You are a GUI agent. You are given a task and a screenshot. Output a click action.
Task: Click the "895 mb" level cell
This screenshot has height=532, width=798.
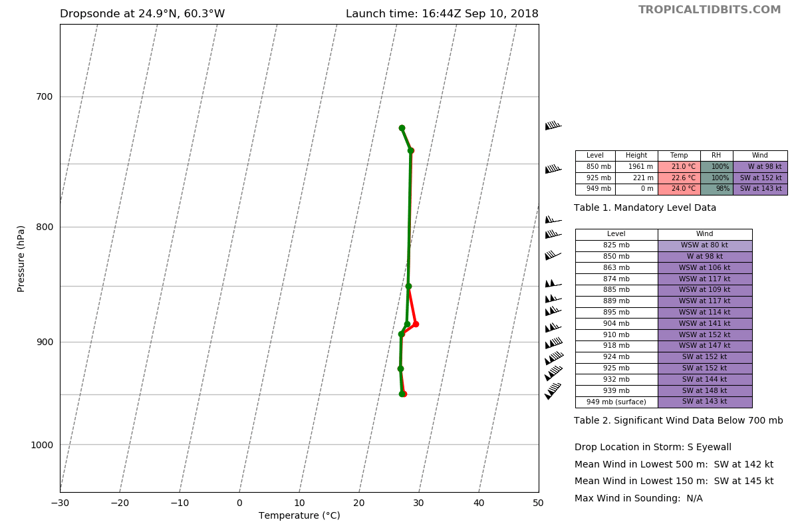tap(616, 313)
